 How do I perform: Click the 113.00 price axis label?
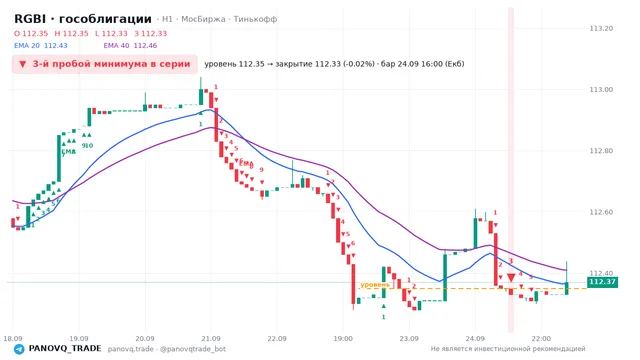point(601,90)
